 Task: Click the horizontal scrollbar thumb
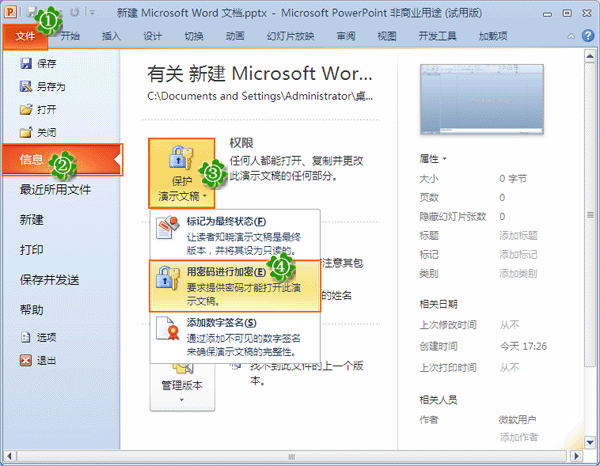(x=292, y=456)
